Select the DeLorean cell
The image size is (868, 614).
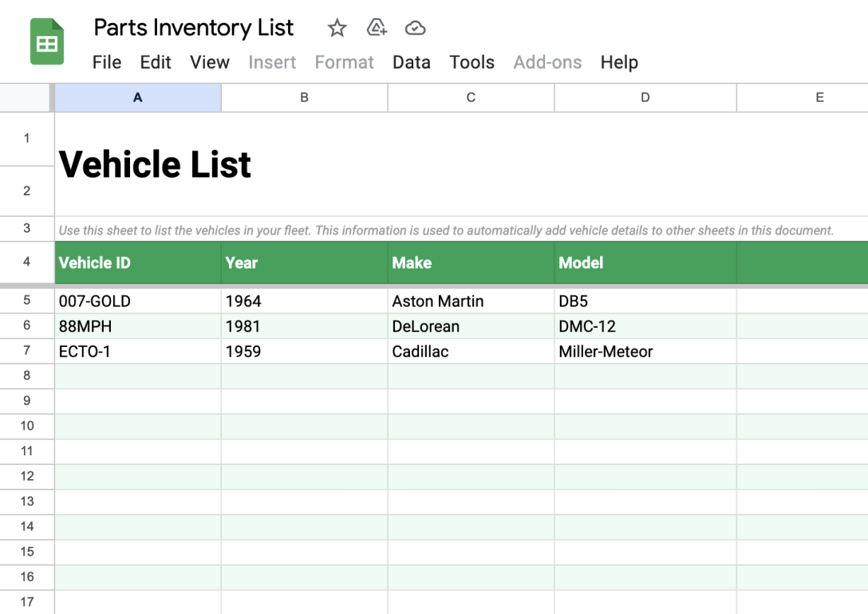(x=471, y=326)
